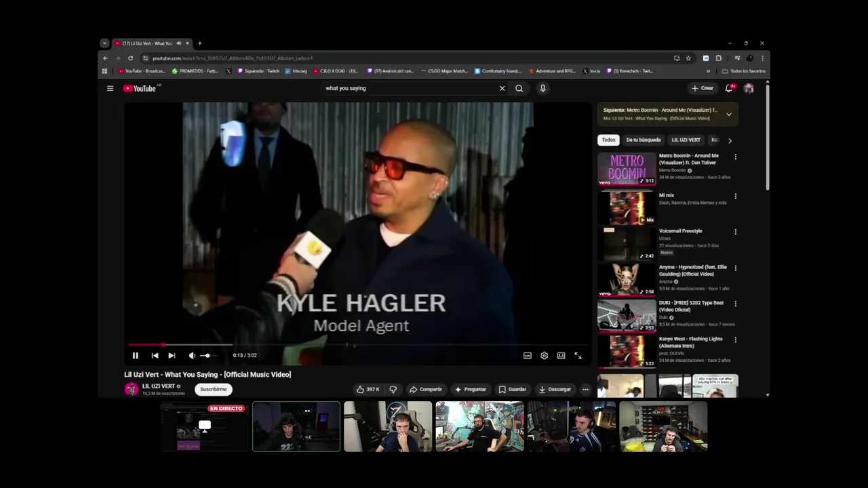Viewport: 868px width, 488px height.
Task: Close the Lil Uzi Vert browser tab
Action: [188, 43]
